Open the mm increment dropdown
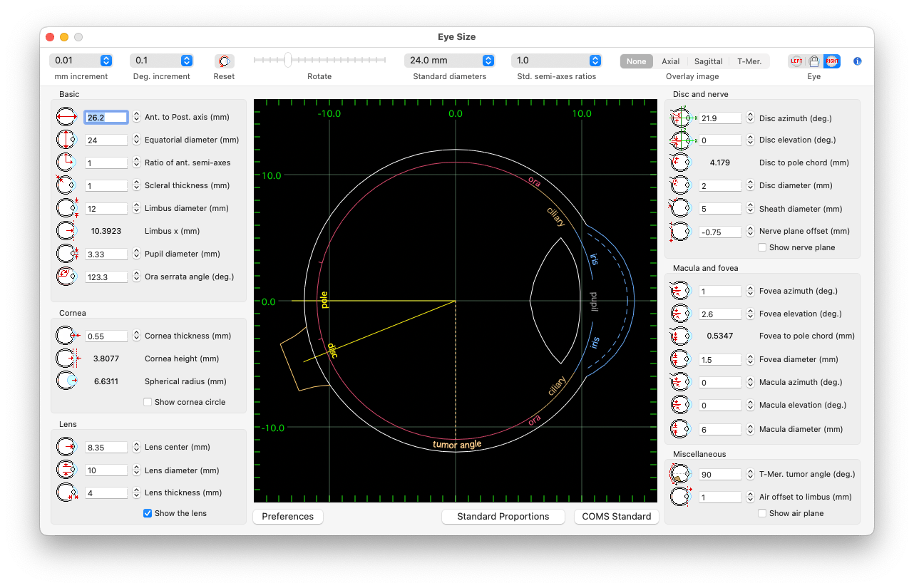Screen dimensions: 914x588 pyautogui.click(x=81, y=61)
